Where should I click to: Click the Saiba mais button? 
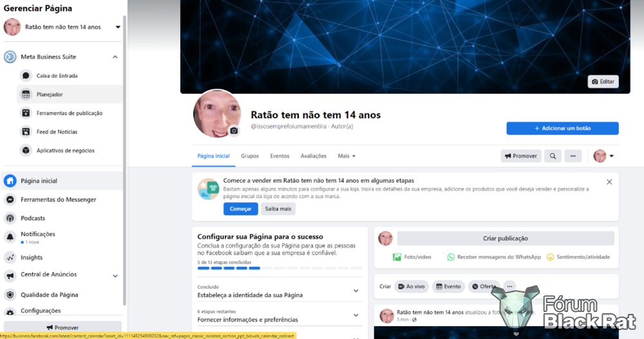(x=278, y=209)
